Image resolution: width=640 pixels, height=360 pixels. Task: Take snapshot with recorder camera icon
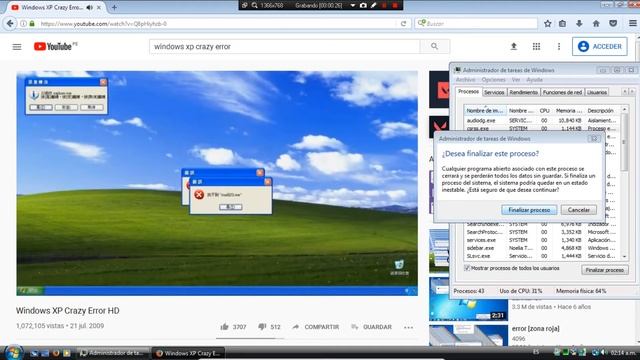pos(363,5)
